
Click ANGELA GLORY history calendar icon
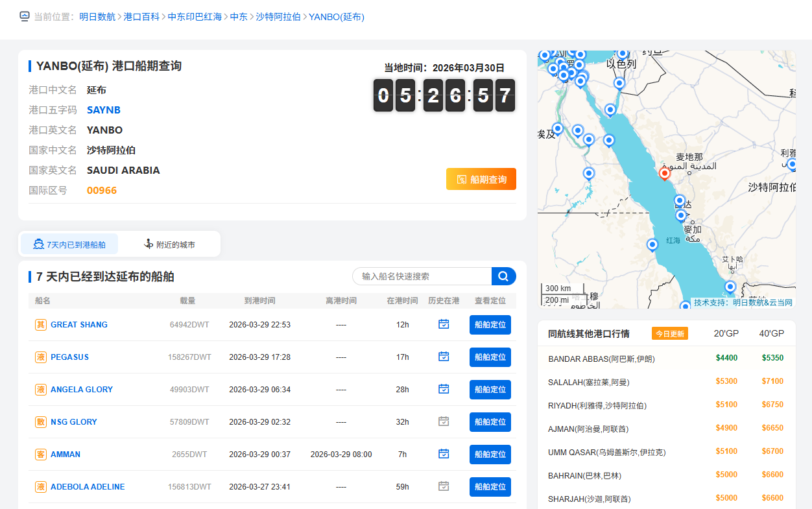[x=444, y=389]
